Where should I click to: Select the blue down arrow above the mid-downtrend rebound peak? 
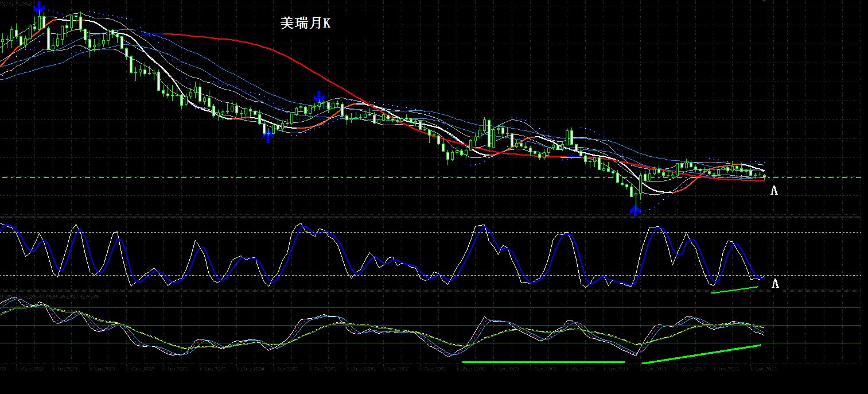pos(319,97)
